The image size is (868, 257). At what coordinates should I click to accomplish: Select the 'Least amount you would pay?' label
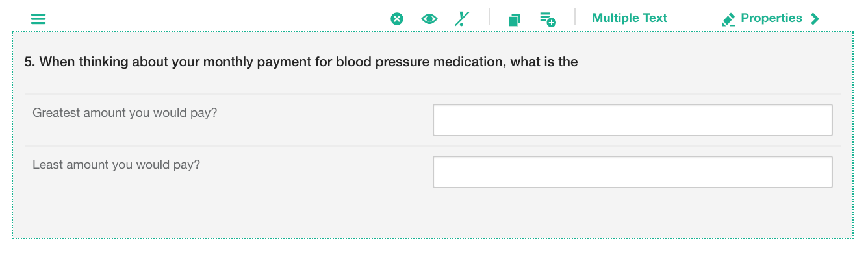click(x=116, y=165)
